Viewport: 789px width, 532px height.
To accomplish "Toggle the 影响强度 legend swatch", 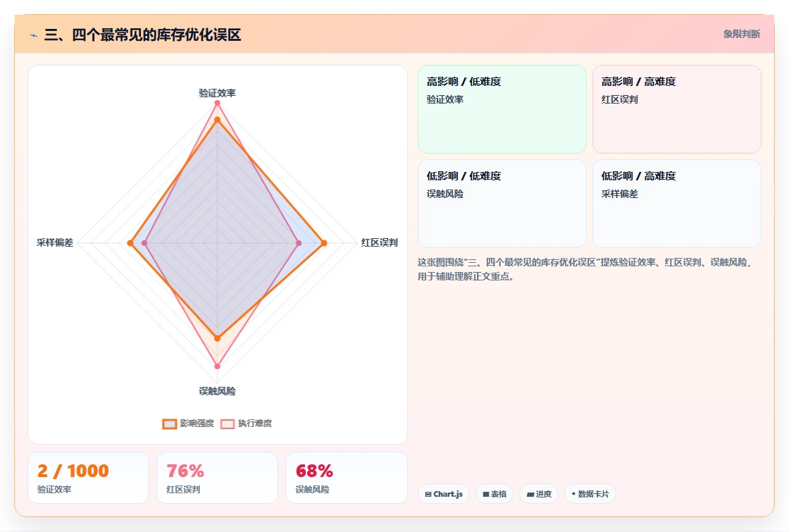I will pyautogui.click(x=170, y=423).
